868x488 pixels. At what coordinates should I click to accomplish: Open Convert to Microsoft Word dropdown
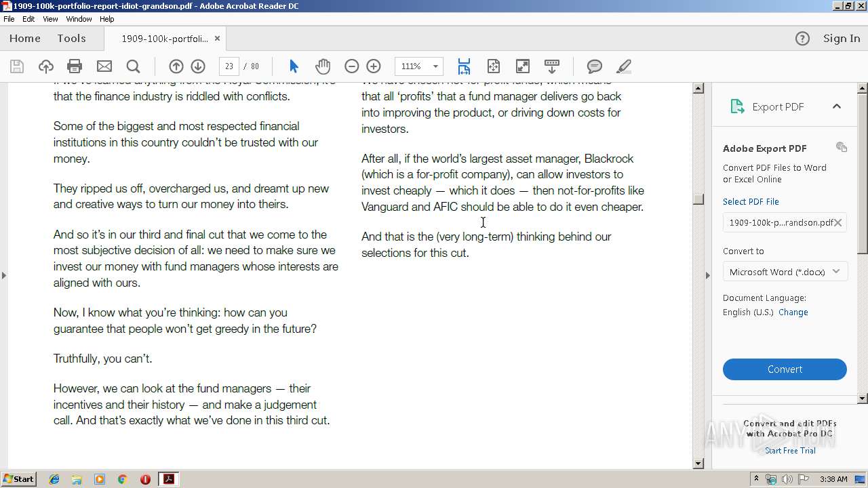785,272
